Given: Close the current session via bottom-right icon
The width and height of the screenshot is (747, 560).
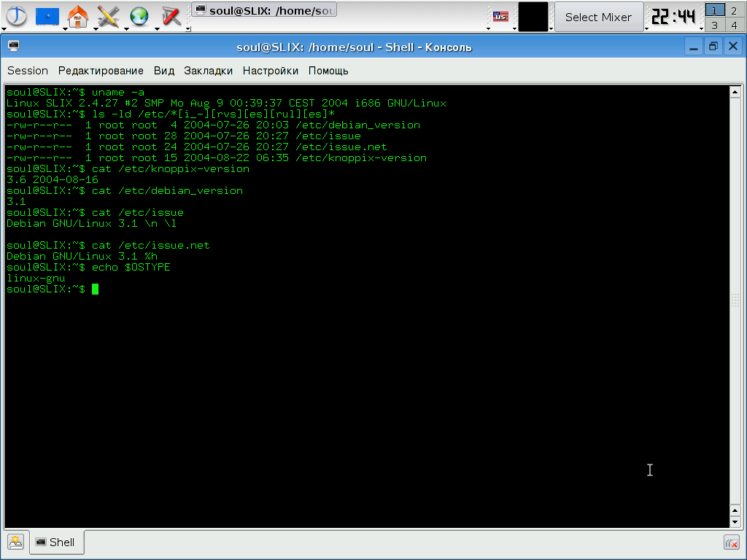Looking at the screenshot, I should (x=732, y=542).
